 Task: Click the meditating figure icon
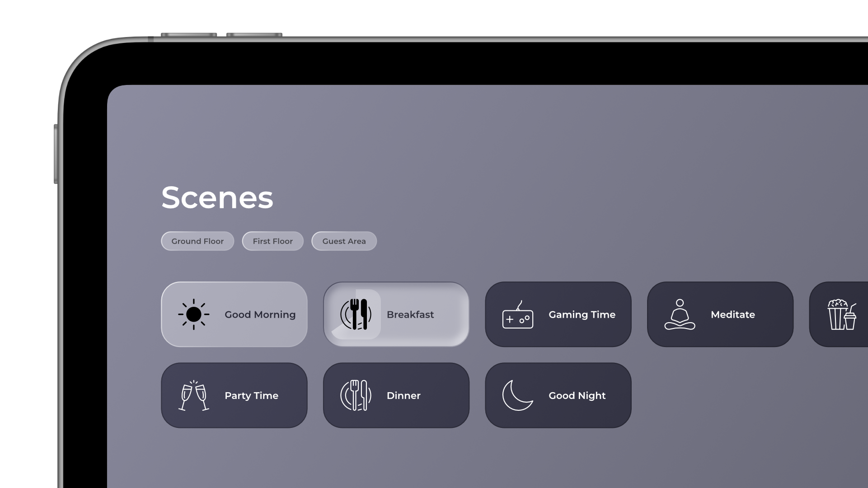[680, 315]
